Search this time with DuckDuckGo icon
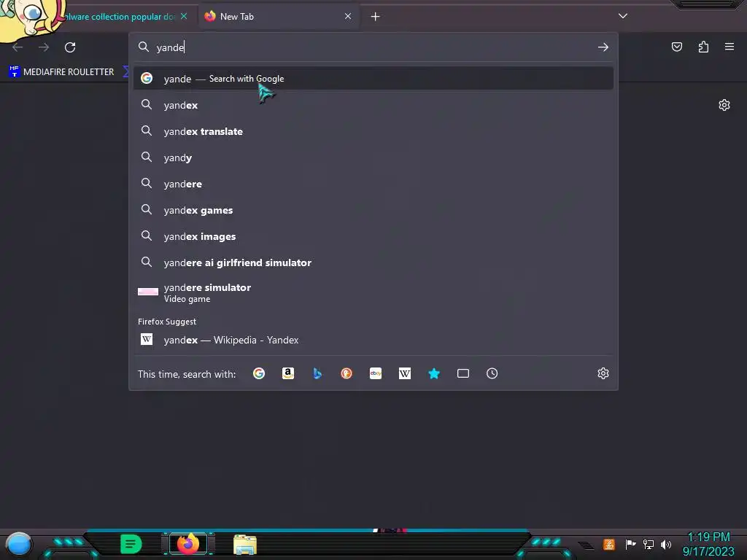The height and width of the screenshot is (560, 747). [347, 374]
